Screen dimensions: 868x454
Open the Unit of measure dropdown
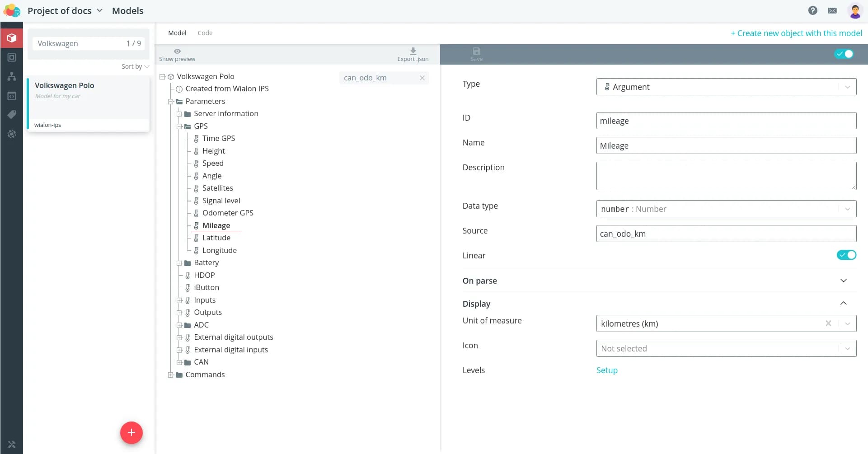pyautogui.click(x=847, y=324)
